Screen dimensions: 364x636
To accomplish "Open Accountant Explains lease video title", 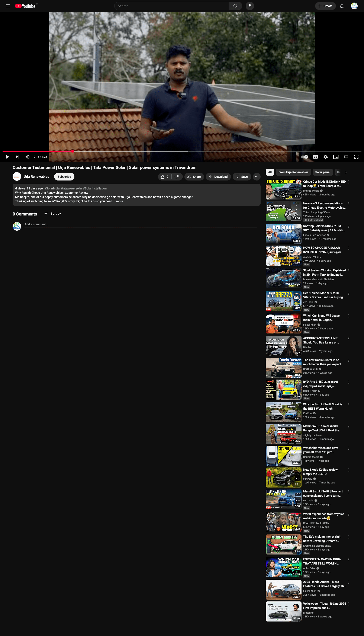I will point(321,340).
